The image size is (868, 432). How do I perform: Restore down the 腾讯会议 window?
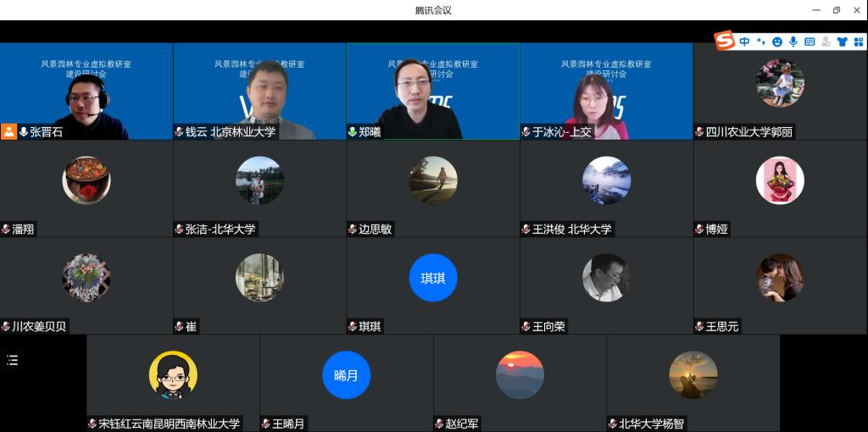(x=836, y=10)
